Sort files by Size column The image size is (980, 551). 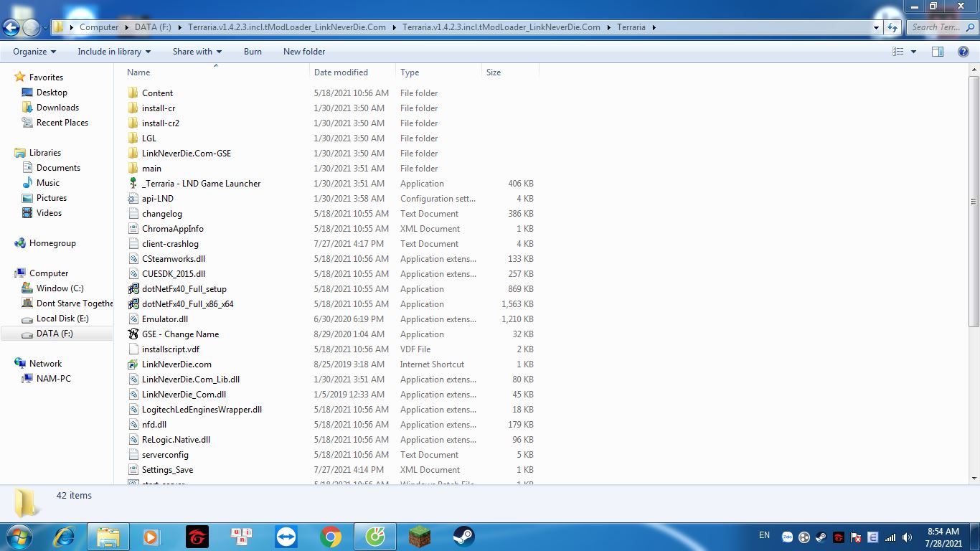[x=494, y=72]
